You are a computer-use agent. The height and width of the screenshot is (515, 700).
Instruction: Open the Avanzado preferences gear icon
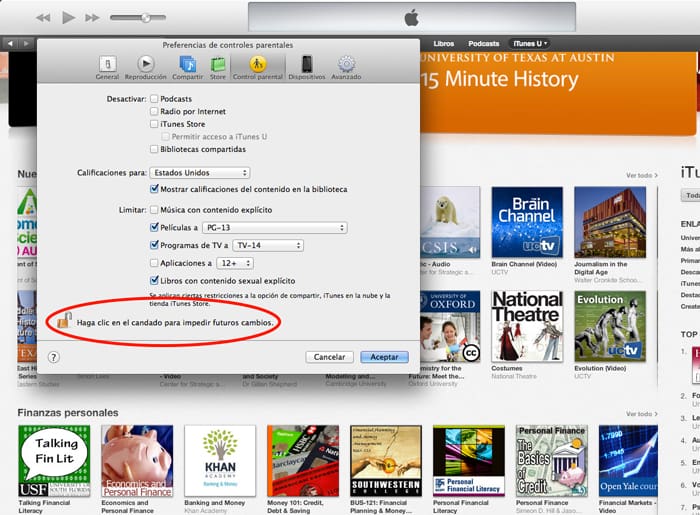pos(346,67)
